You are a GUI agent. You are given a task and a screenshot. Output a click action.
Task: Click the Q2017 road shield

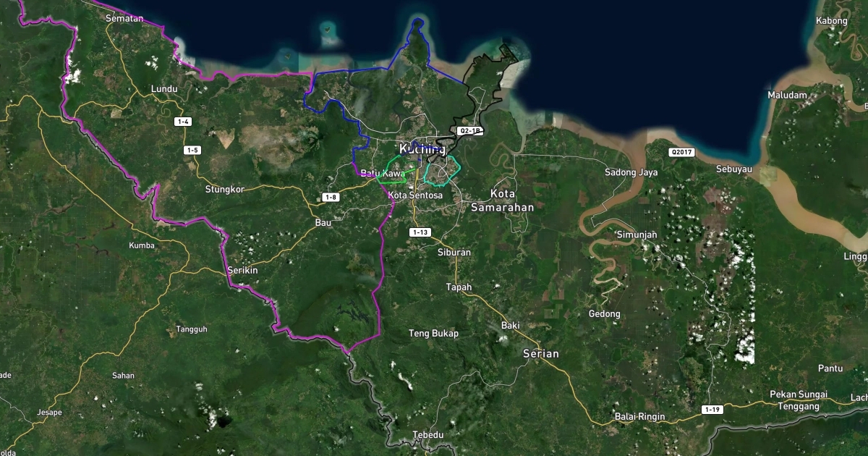(x=681, y=152)
